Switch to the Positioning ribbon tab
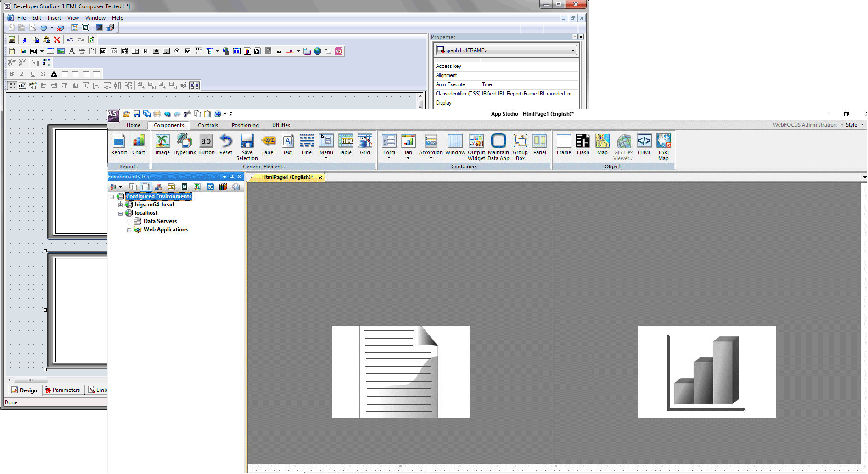 pyautogui.click(x=245, y=125)
